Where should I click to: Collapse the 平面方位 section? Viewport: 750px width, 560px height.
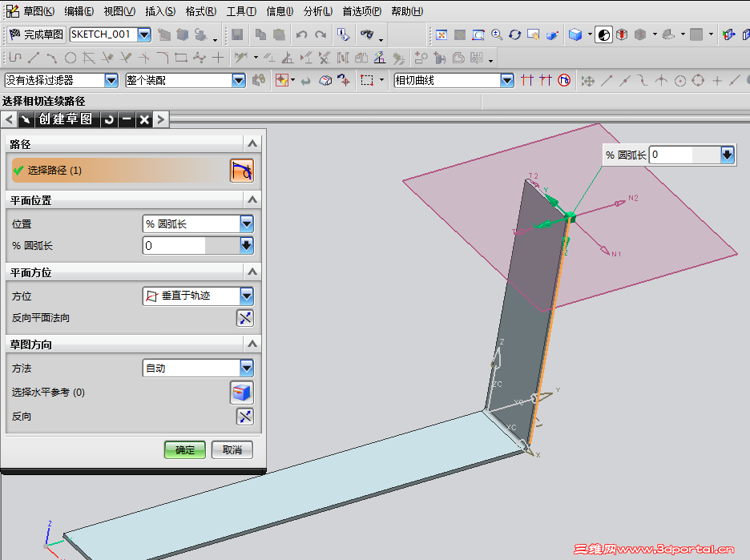tap(252, 272)
